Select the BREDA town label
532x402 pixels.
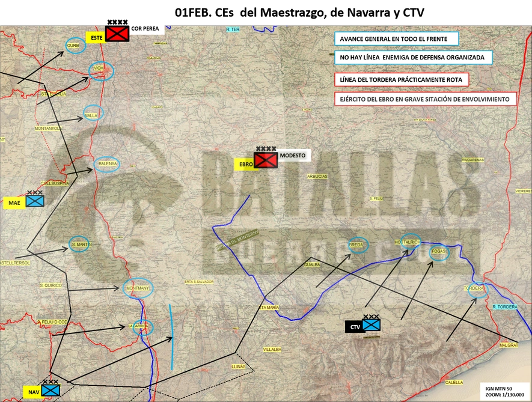356,245
